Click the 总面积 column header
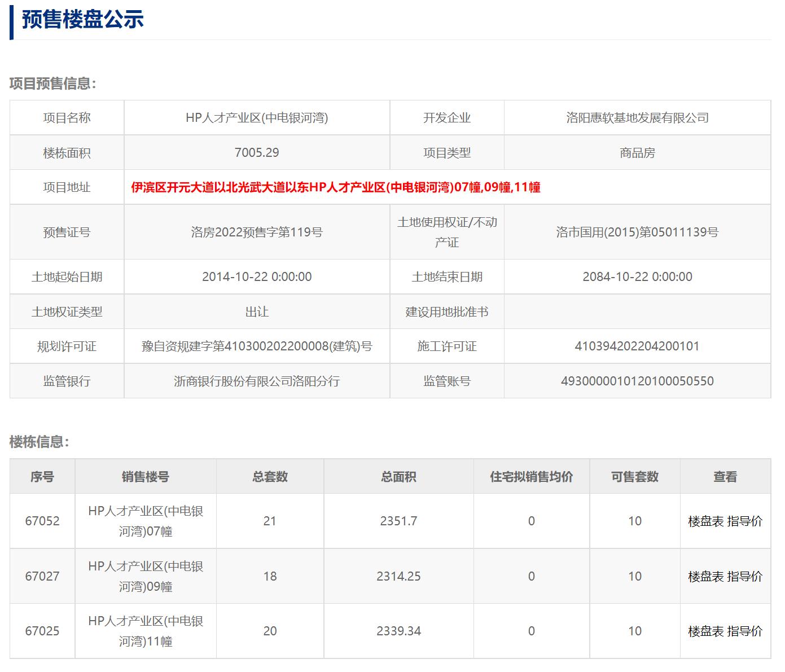Image resolution: width=785 pixels, height=672 pixels. coord(398,476)
